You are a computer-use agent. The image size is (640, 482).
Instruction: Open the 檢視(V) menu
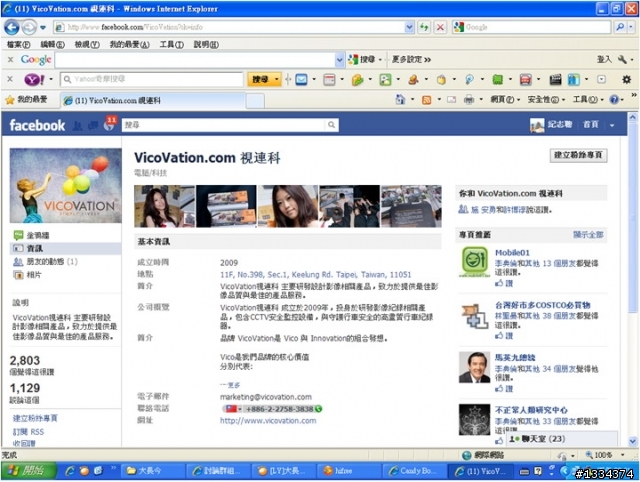[x=87, y=44]
